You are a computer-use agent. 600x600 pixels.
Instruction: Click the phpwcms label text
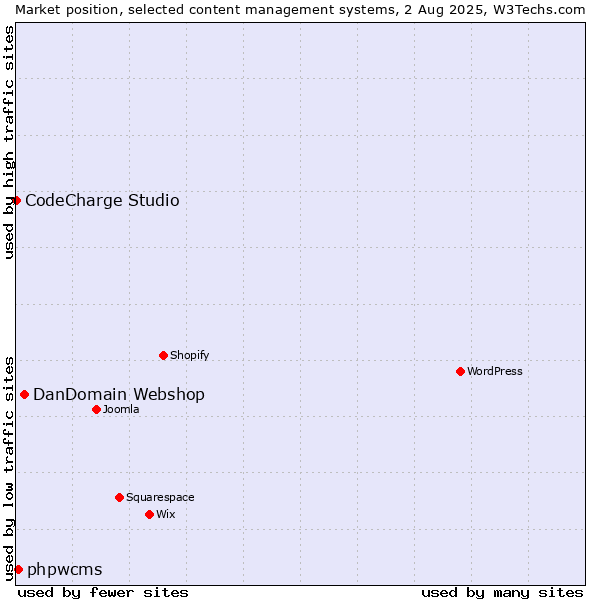(x=65, y=570)
